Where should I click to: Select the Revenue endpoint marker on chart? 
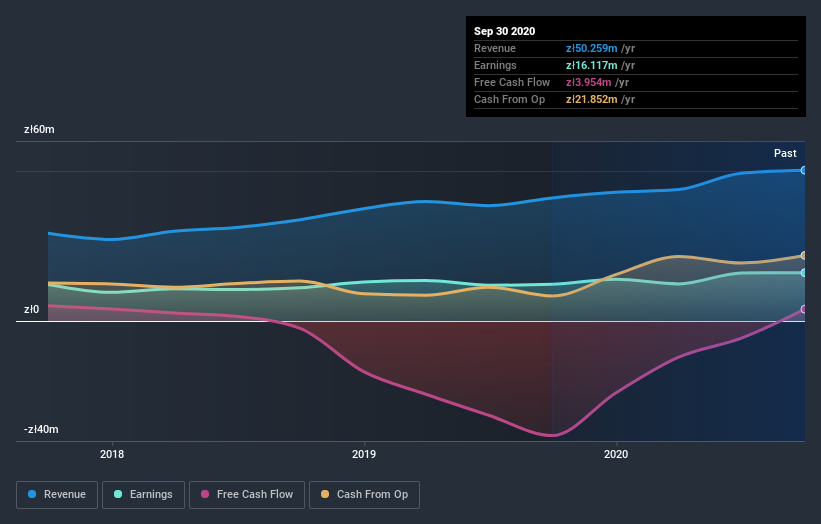pyautogui.click(x=804, y=170)
